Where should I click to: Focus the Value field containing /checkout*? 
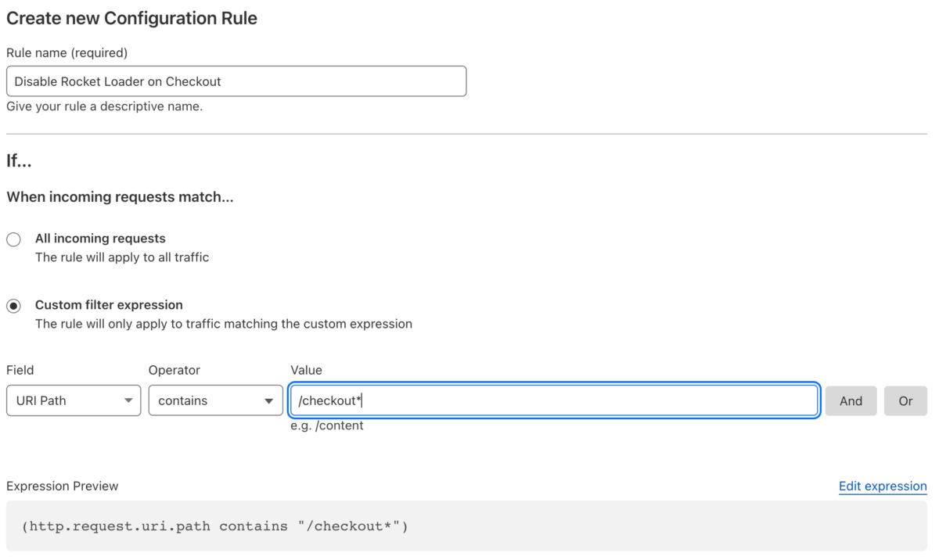point(553,400)
